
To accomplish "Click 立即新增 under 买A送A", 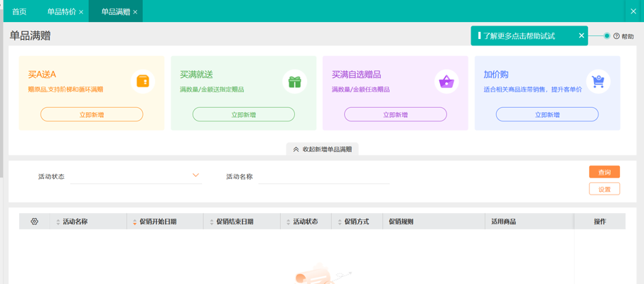I will [92, 114].
